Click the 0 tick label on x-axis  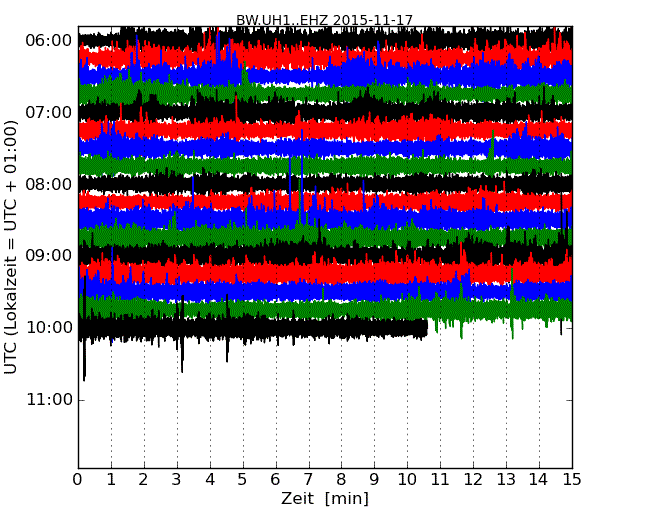[78, 479]
